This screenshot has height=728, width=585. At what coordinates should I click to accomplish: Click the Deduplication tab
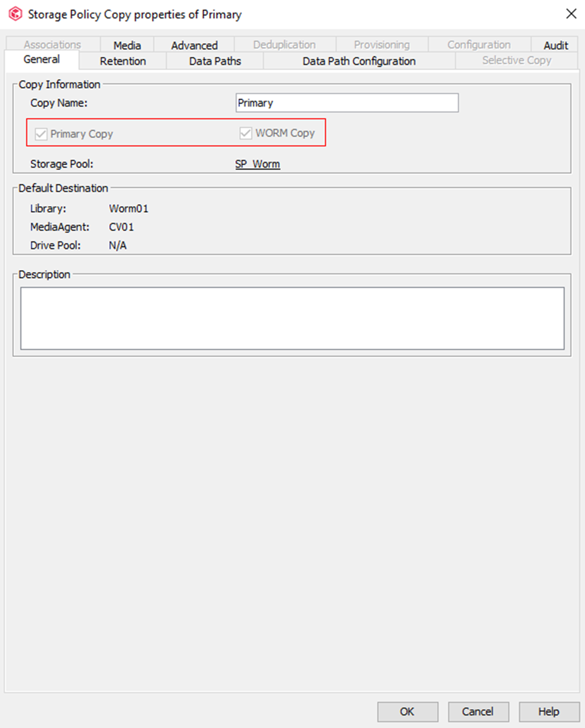pos(284,45)
